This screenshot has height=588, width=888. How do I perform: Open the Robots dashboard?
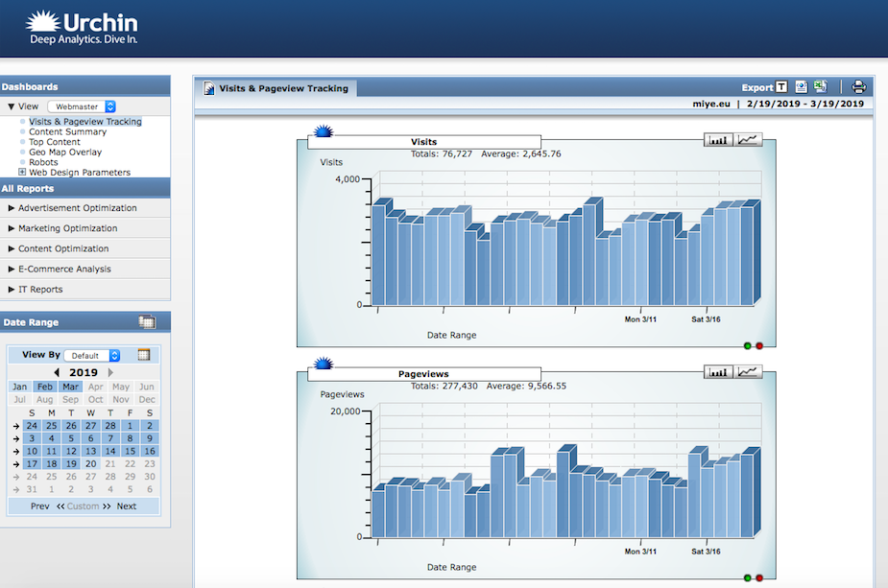click(43, 162)
